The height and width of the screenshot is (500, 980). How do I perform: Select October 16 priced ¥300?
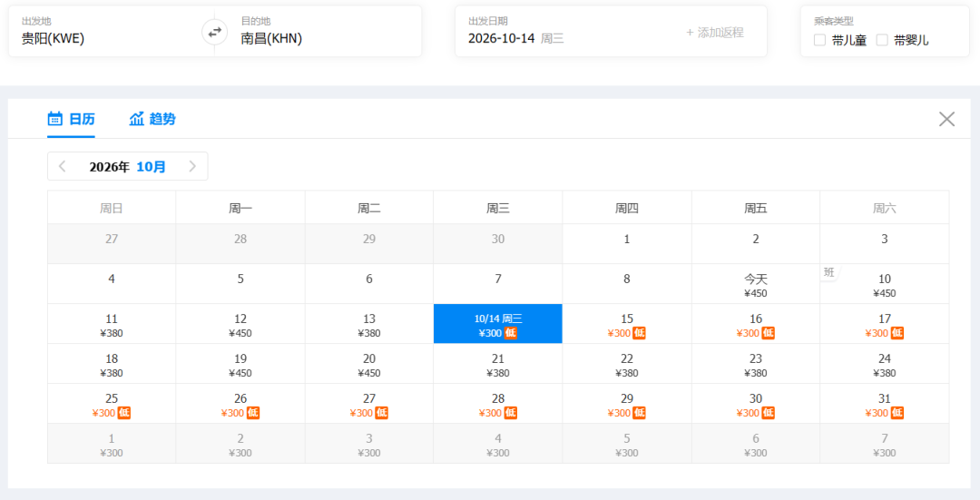coord(756,324)
